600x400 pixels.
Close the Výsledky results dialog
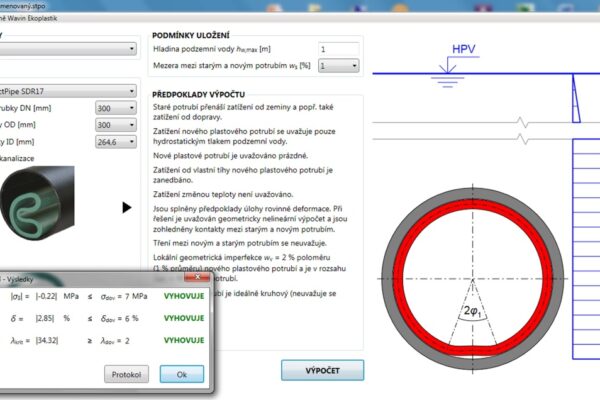click(x=197, y=277)
